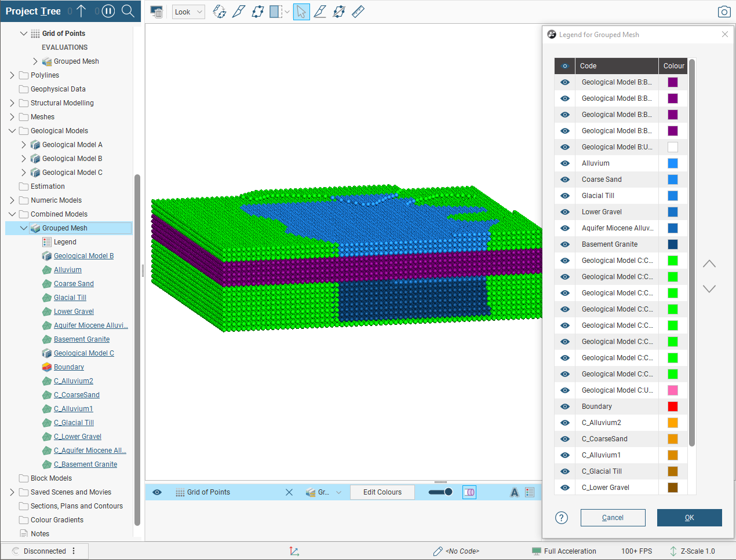
Task: Expand the Geological Model A tree node
Action: 24,145
